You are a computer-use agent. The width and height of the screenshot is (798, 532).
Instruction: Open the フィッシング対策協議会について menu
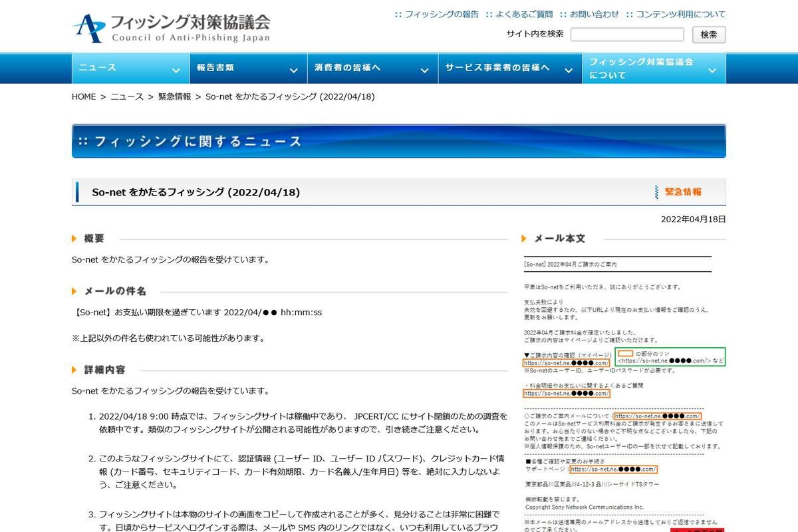coord(654,68)
